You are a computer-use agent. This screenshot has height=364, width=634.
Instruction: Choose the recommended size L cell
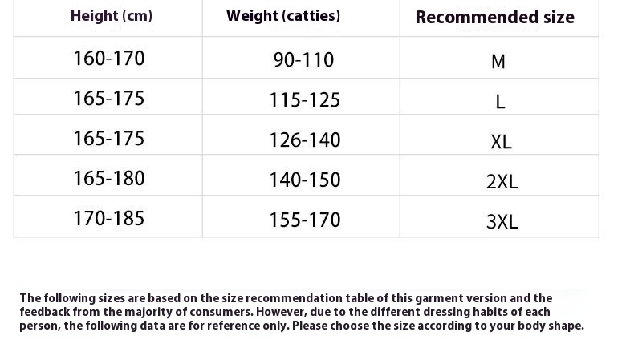tap(500, 102)
